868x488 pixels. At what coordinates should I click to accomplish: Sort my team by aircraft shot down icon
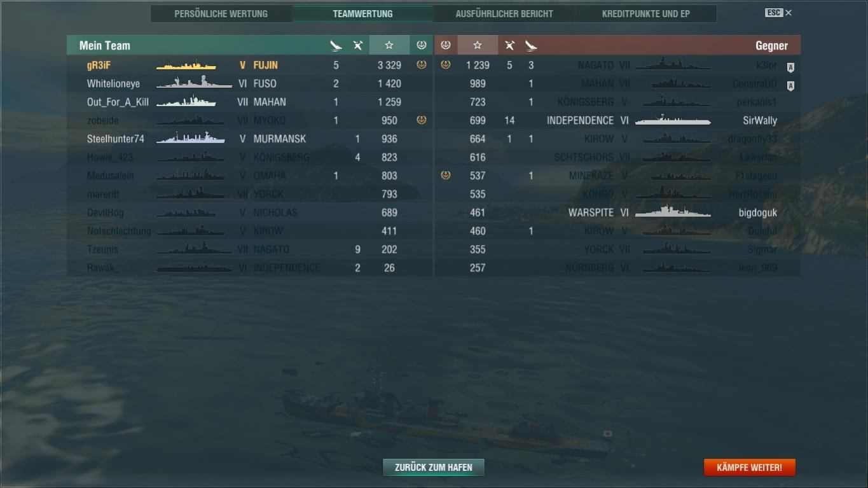tap(358, 45)
